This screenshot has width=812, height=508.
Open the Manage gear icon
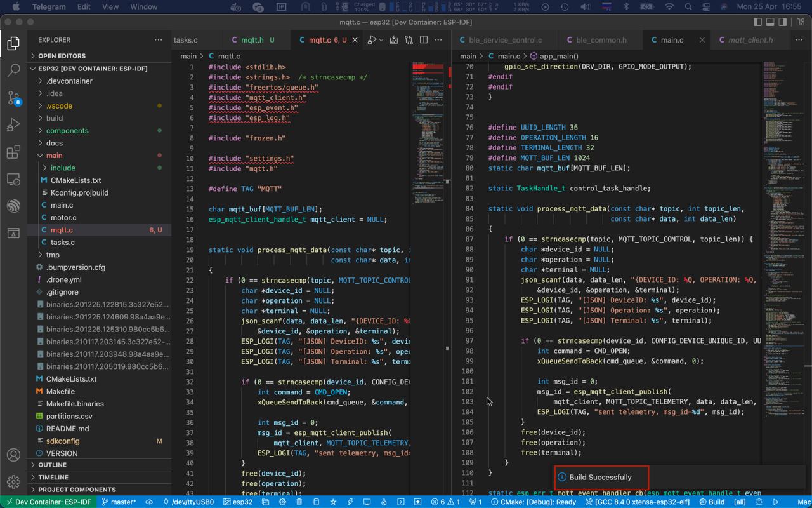coord(13,482)
